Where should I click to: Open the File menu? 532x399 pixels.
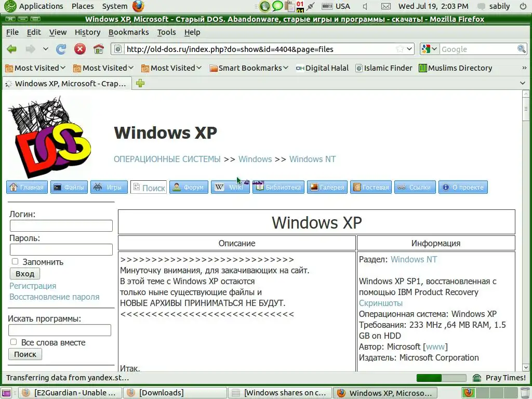(x=12, y=32)
